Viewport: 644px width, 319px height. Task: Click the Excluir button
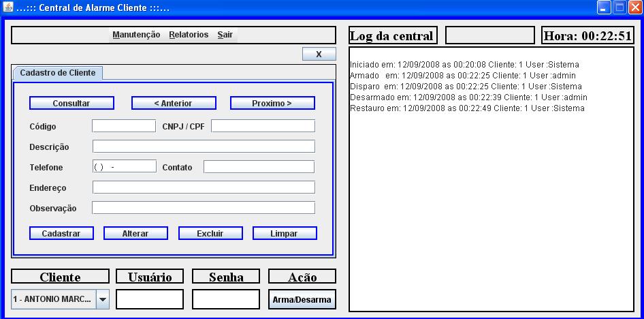210,234
